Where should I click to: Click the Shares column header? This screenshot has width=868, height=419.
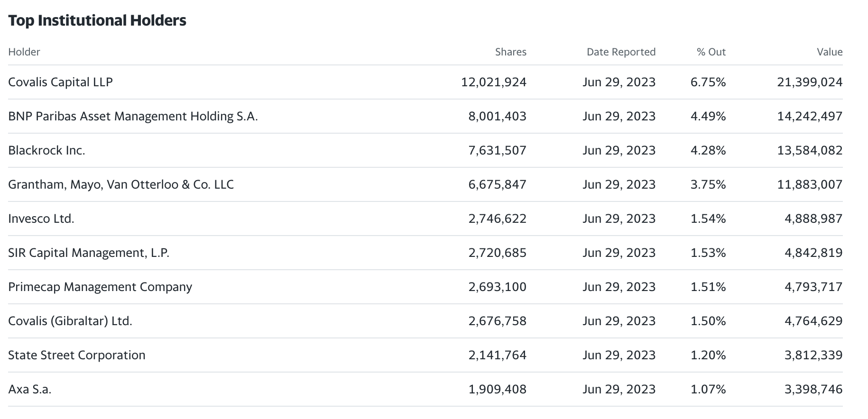pos(511,52)
